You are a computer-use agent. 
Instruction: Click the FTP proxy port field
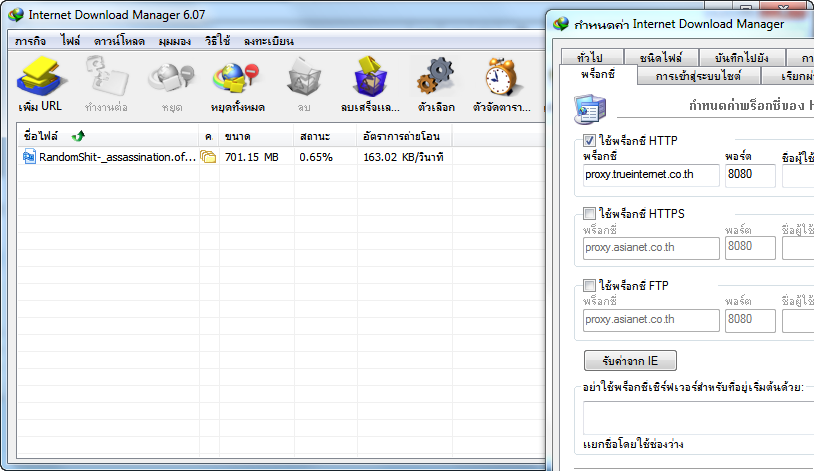pos(750,320)
